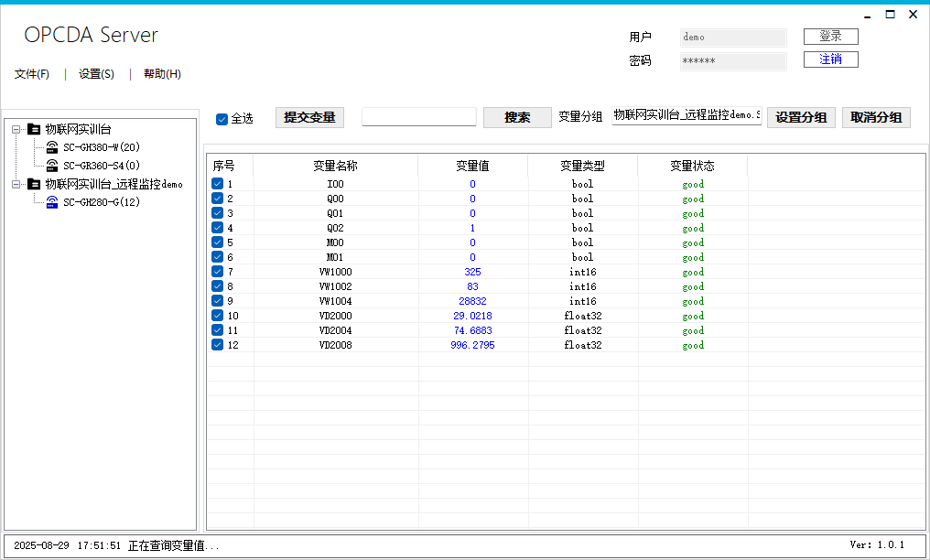Uncheck the row 7 VW1000 checkbox
The image size is (930, 560).
point(218,272)
